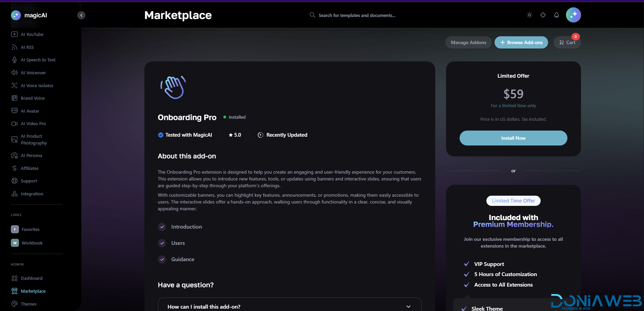The image size is (644, 311).
Task: Click the magicAI logo
Action: tap(29, 15)
